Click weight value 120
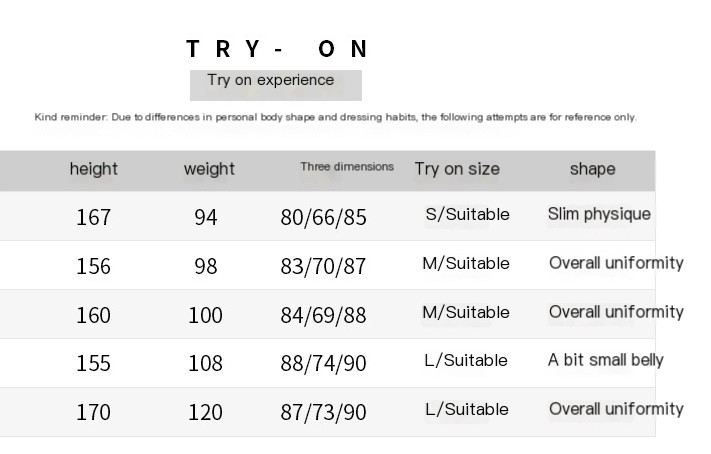This screenshot has width=711, height=454. point(205,412)
